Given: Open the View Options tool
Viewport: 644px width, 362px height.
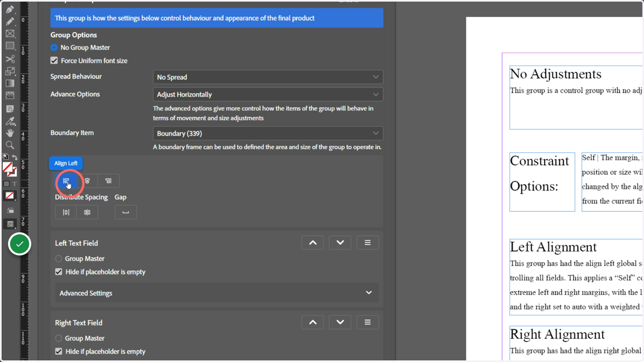Looking at the screenshot, I should point(10,211).
